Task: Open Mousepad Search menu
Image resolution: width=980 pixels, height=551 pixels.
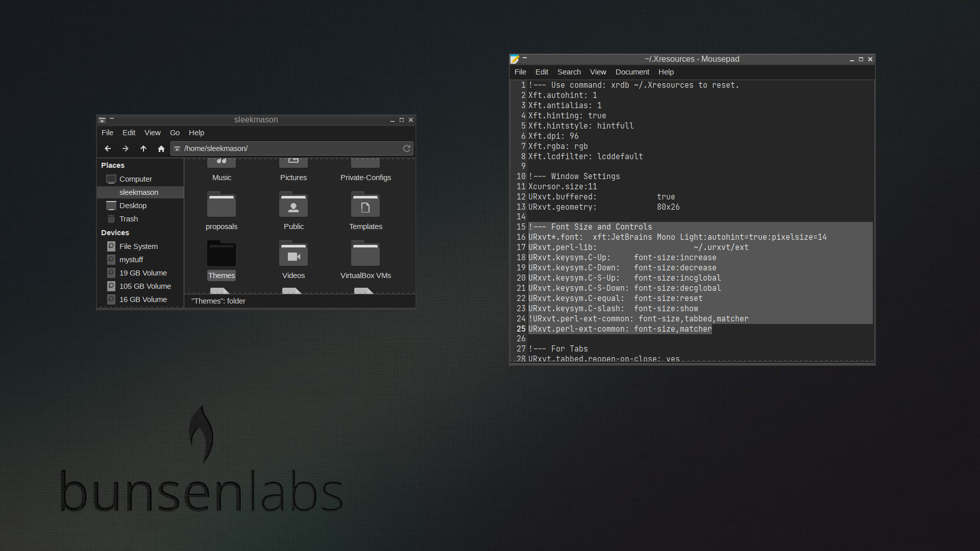Action: click(x=569, y=72)
